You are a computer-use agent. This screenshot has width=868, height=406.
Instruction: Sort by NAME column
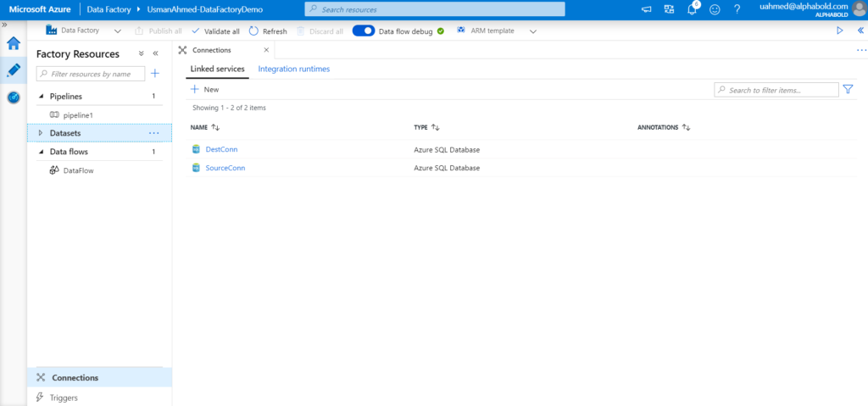tap(205, 127)
